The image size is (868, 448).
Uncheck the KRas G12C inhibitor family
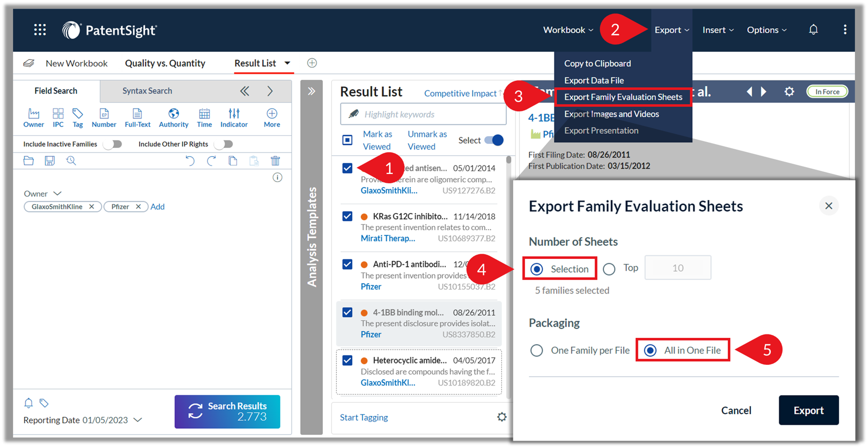pos(347,216)
